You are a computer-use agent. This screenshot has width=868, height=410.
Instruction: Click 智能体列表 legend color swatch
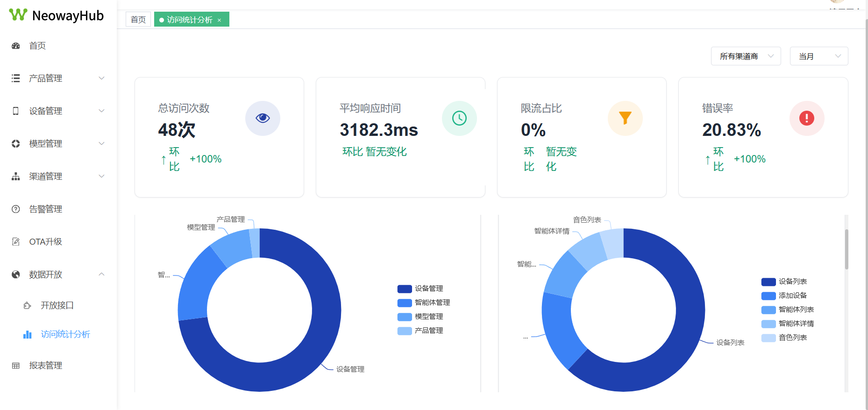[768, 310]
